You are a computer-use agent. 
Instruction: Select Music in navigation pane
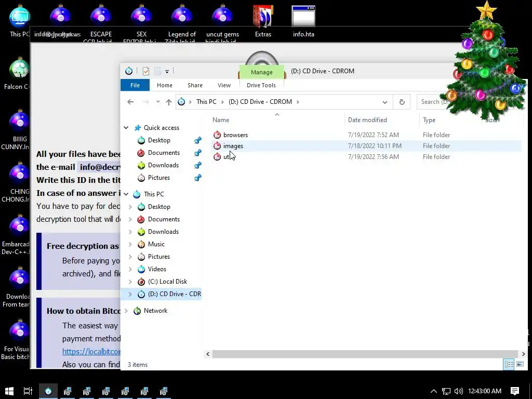coord(156,244)
